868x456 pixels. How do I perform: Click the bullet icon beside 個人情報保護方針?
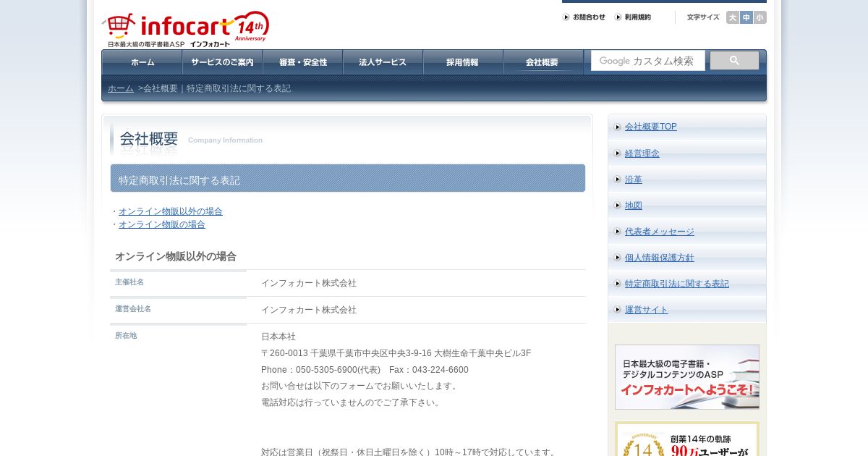(618, 258)
